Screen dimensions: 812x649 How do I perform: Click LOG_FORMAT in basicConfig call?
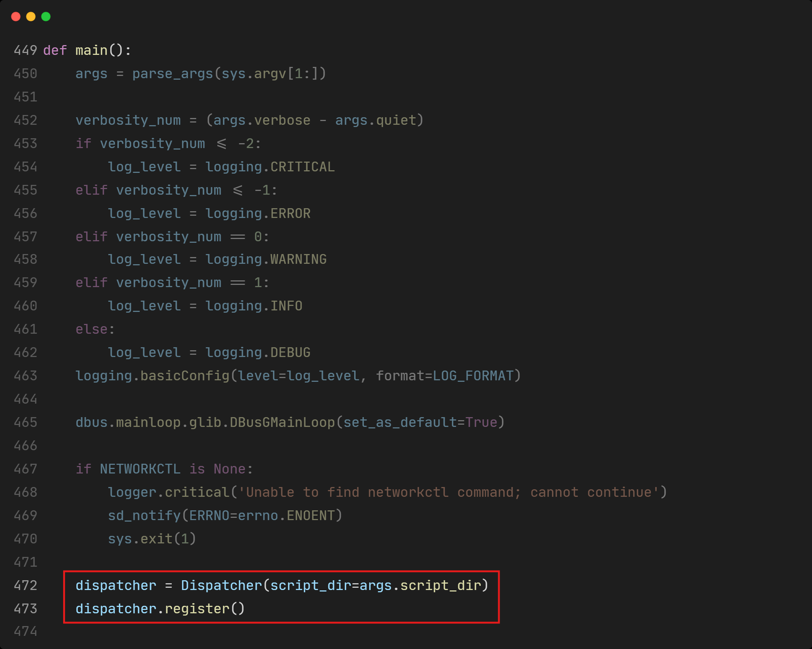click(473, 376)
